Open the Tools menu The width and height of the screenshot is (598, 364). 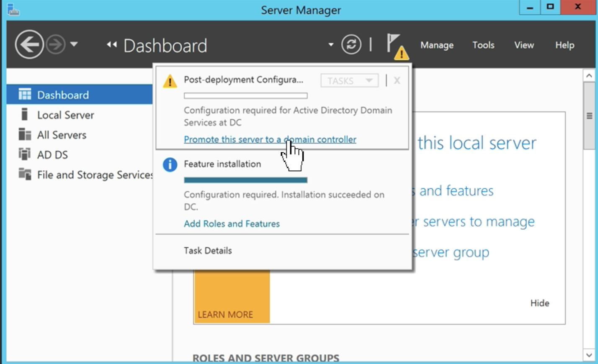[x=483, y=45]
